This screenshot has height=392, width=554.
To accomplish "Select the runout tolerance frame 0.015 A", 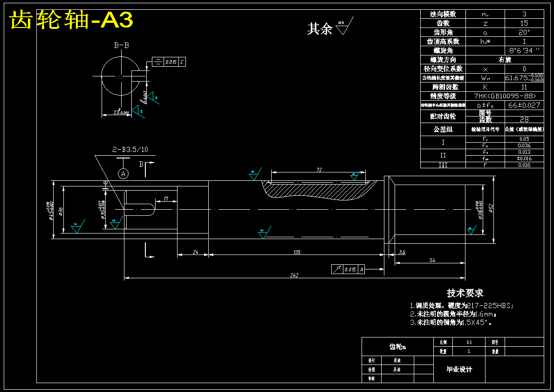I will [x=348, y=269].
